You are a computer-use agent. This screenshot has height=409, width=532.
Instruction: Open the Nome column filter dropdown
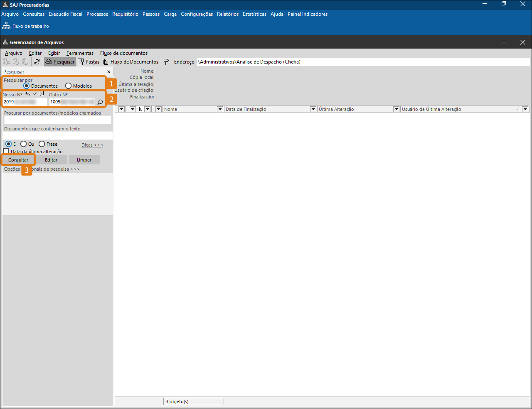[159, 109]
